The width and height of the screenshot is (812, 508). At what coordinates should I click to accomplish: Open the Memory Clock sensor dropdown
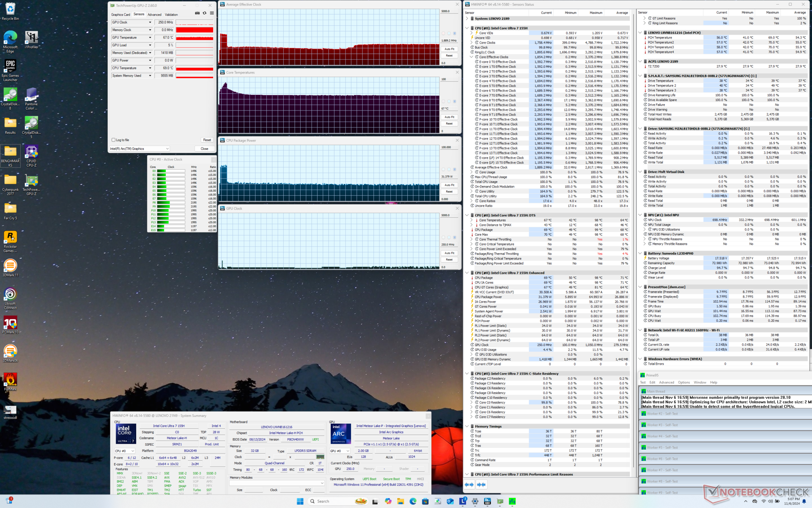[150, 30]
